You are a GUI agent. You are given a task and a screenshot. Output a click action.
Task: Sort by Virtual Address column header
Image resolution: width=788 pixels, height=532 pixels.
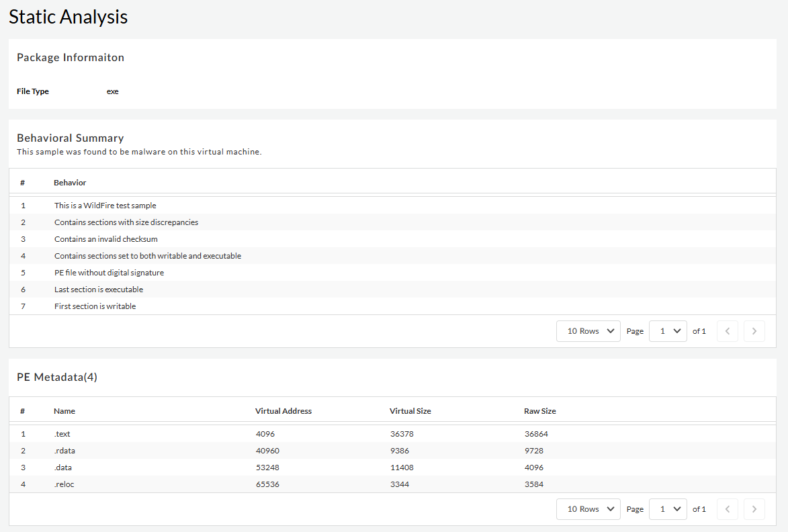pyautogui.click(x=283, y=411)
